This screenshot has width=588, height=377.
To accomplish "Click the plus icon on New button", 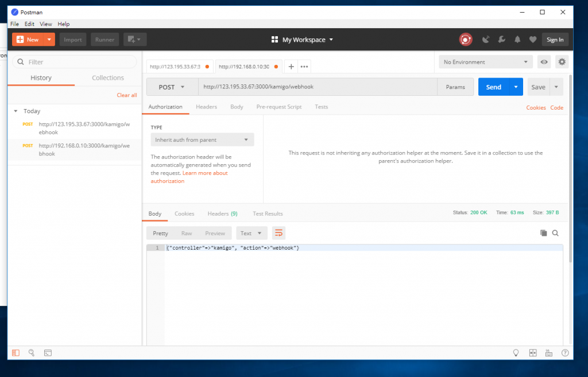I will point(20,40).
